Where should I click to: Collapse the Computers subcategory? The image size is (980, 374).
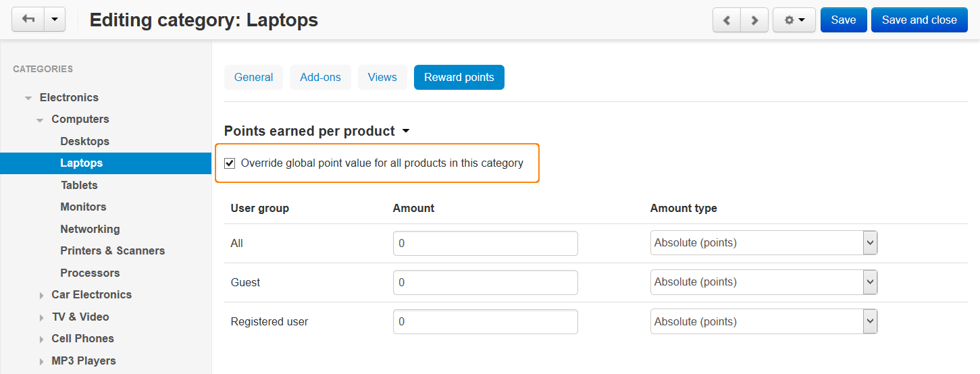click(x=41, y=119)
